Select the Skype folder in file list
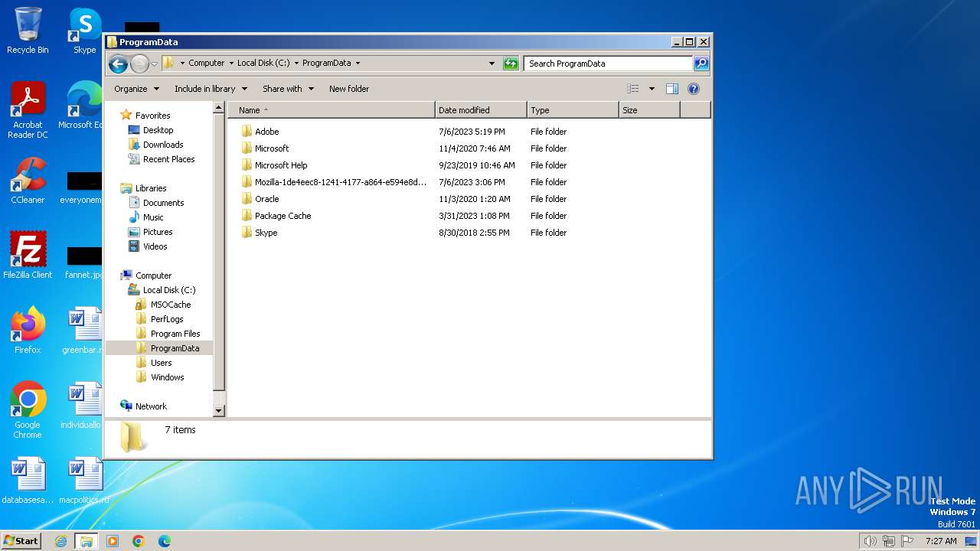980x551 pixels. pos(266,233)
